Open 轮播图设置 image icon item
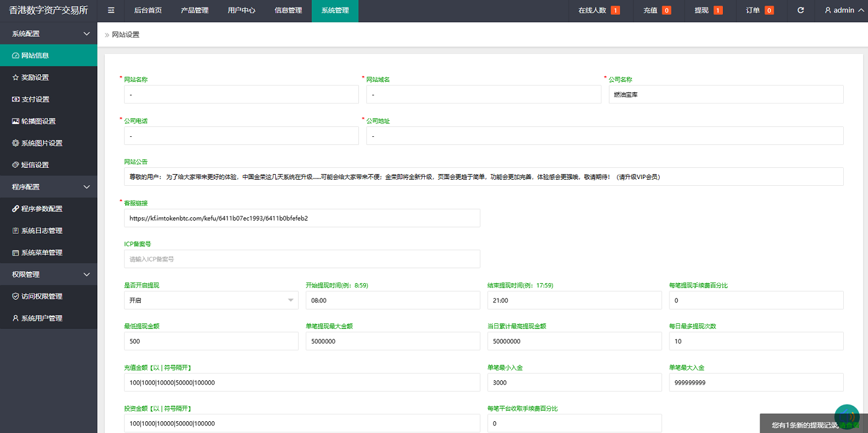Screen dimensions: 868x433 pos(38,121)
